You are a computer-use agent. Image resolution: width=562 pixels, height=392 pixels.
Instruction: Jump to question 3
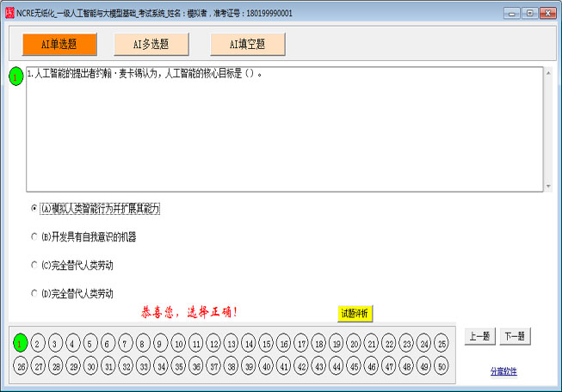(55, 343)
